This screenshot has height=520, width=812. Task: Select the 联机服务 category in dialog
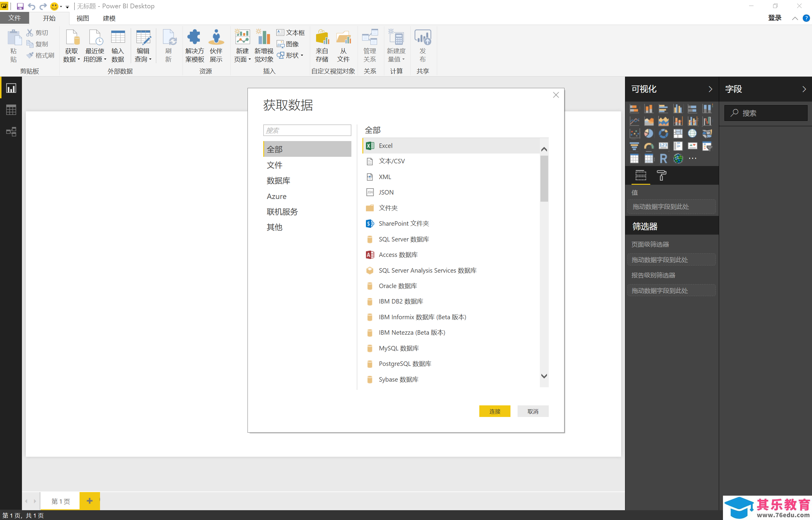click(307, 212)
